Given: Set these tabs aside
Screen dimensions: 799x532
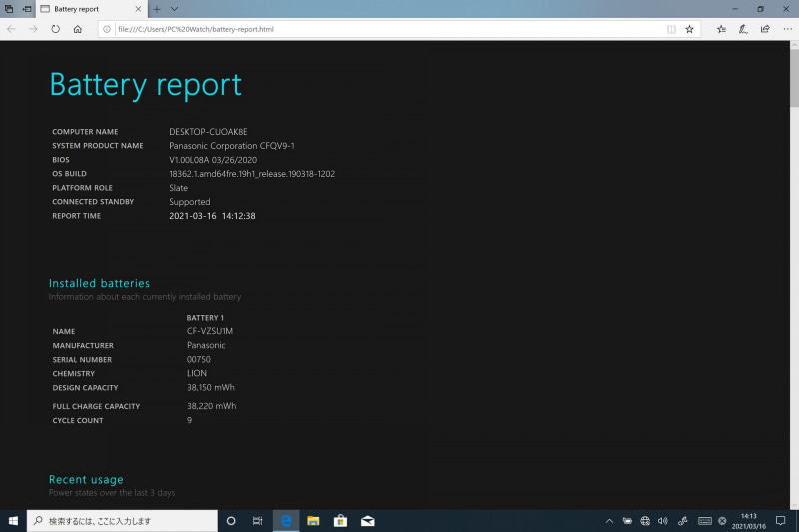Looking at the screenshot, I should tap(27, 9).
